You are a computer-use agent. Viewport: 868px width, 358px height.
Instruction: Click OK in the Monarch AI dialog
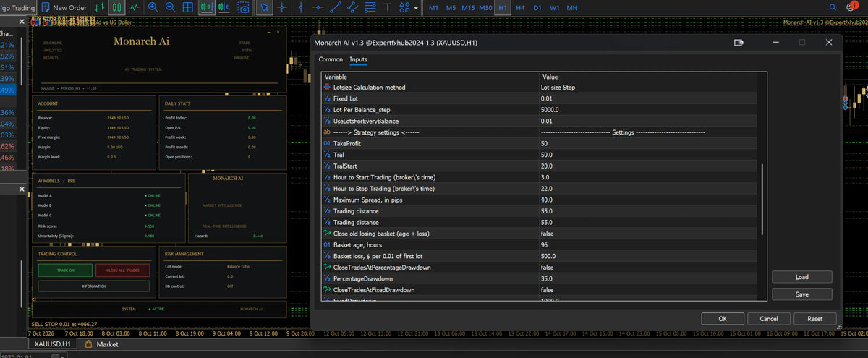click(x=722, y=318)
